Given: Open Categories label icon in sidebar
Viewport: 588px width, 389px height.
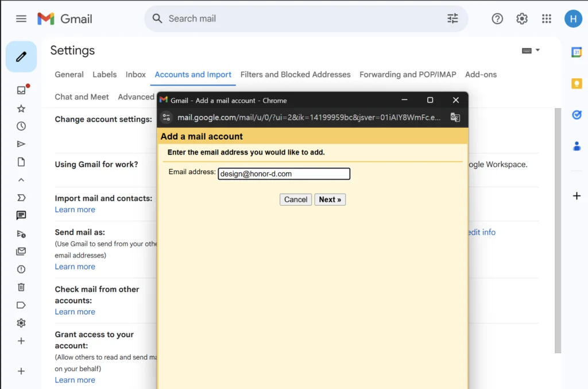Looking at the screenshot, I should [21, 305].
